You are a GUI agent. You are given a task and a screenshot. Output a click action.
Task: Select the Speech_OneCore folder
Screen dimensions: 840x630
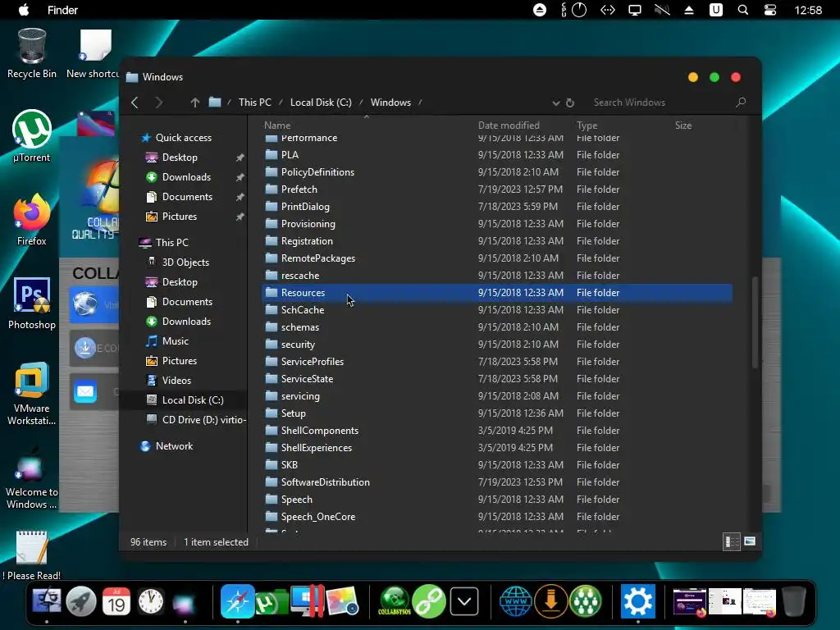pos(496,517)
